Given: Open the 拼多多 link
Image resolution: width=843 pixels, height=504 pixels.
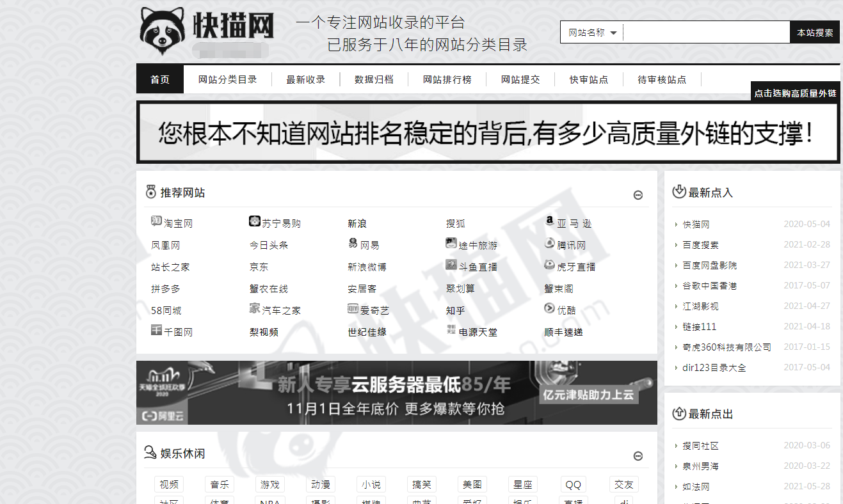Looking at the screenshot, I should point(166,289).
